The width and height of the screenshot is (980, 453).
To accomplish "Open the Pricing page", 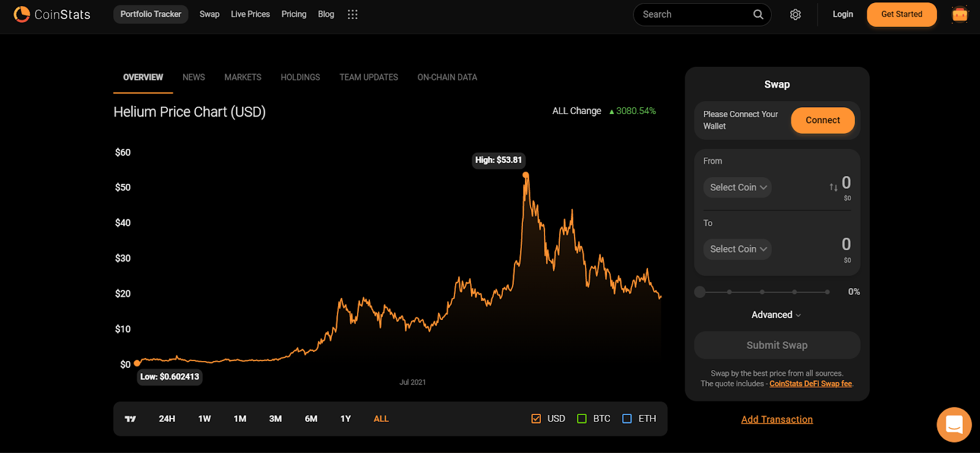I will click(294, 14).
